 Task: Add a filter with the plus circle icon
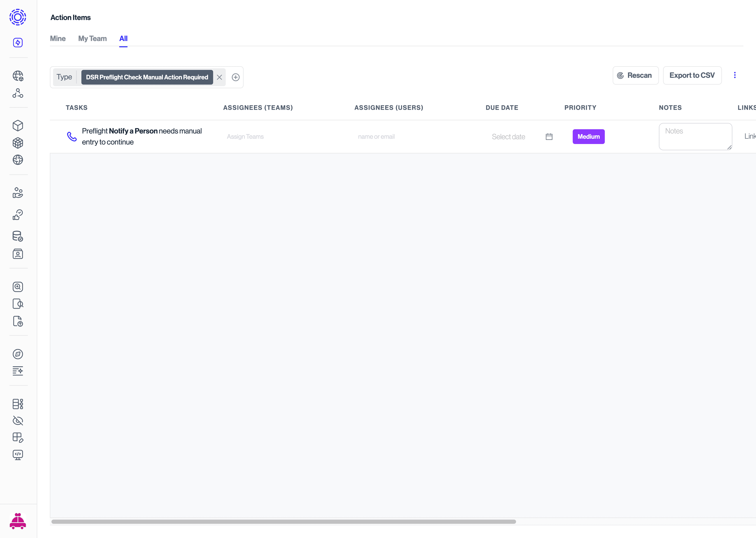click(x=236, y=77)
